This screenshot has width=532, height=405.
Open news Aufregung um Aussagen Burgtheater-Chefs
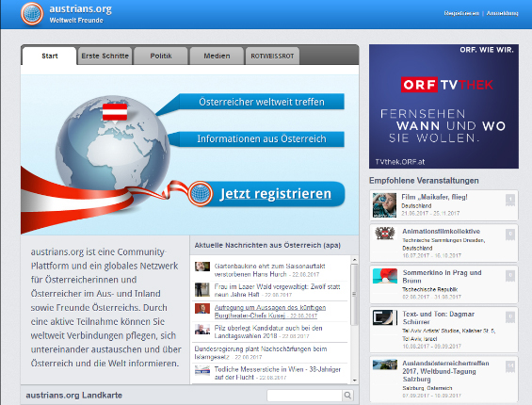pos(270,312)
